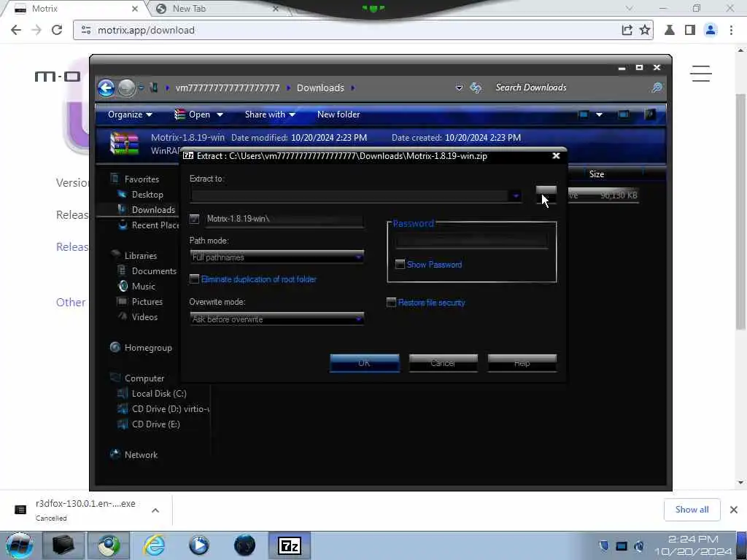Screen dimensions: 747x560
Task: Open Chrome profile avatar icon
Action: pyautogui.click(x=711, y=30)
